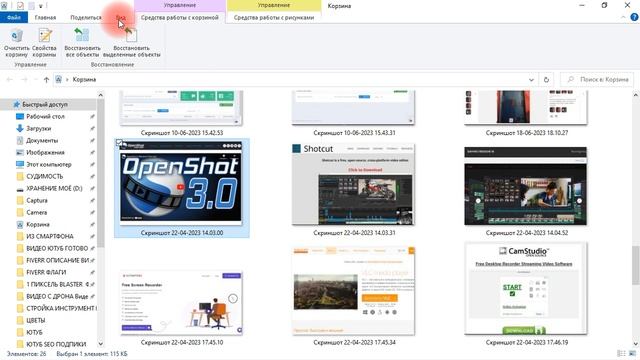
Task: Expand the address bar history dropdown
Action: click(x=531, y=80)
